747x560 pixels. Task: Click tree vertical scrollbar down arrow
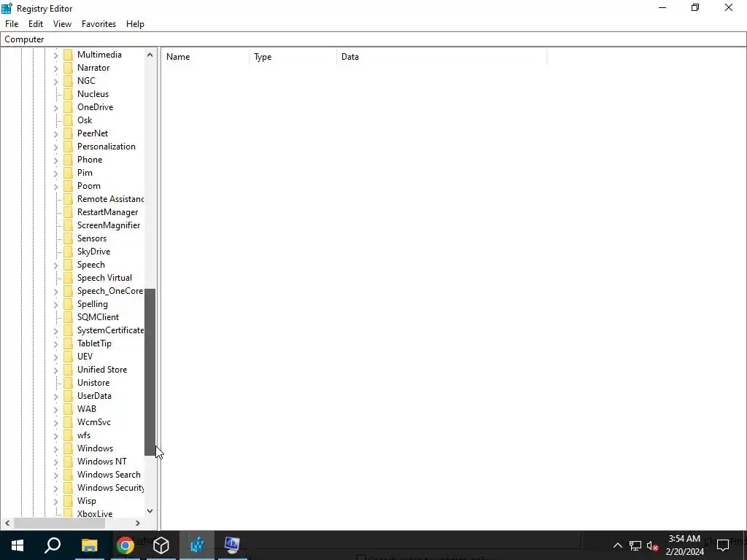coord(150,511)
